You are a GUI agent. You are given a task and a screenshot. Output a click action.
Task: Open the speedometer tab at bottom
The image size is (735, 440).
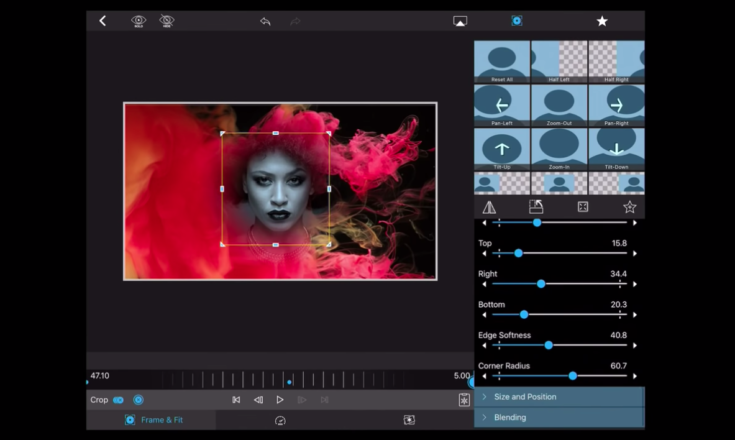280,420
